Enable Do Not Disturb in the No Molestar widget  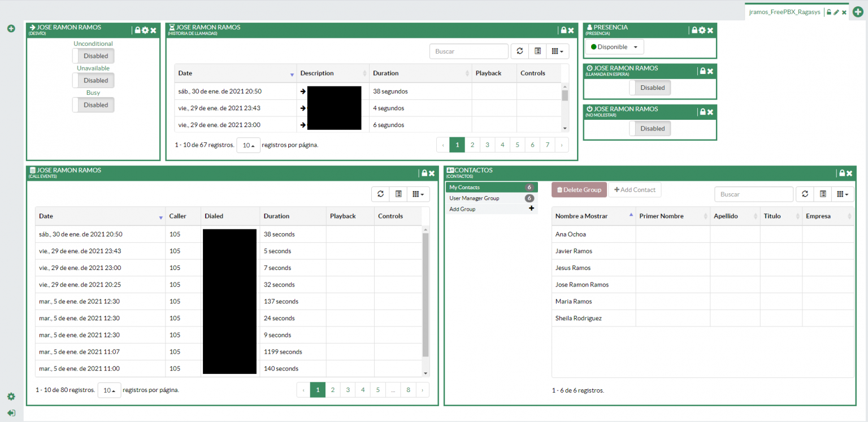click(x=650, y=128)
